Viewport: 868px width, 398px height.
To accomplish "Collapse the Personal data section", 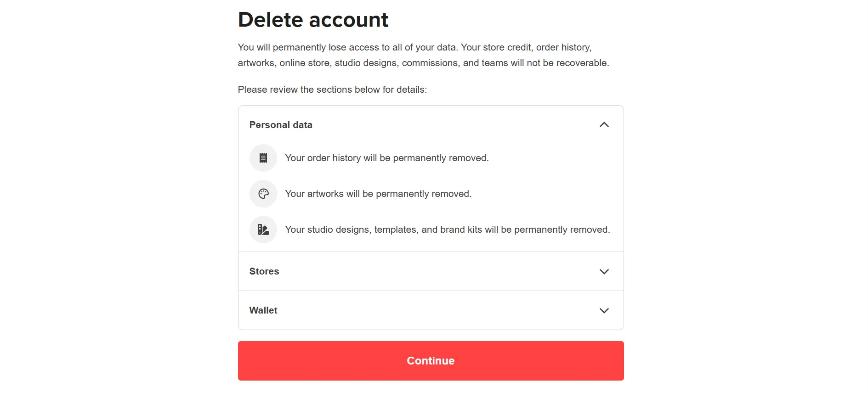I will [604, 124].
